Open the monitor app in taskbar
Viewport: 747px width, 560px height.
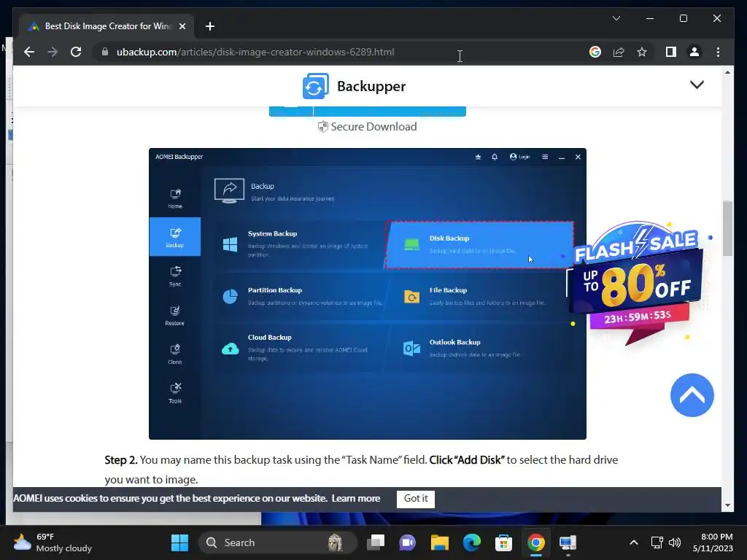pyautogui.click(x=568, y=542)
